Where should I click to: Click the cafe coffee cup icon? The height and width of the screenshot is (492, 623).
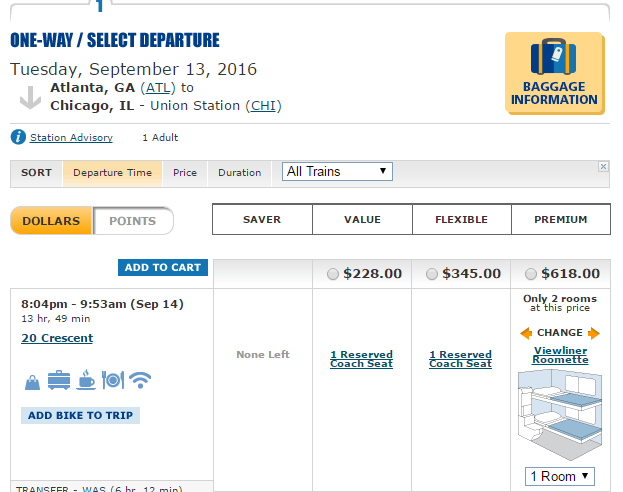coord(86,380)
